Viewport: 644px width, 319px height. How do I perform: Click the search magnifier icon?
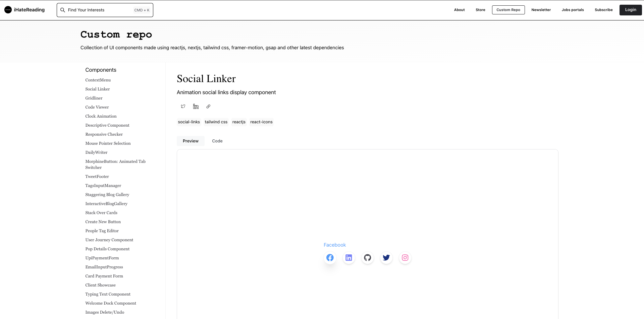pos(62,10)
